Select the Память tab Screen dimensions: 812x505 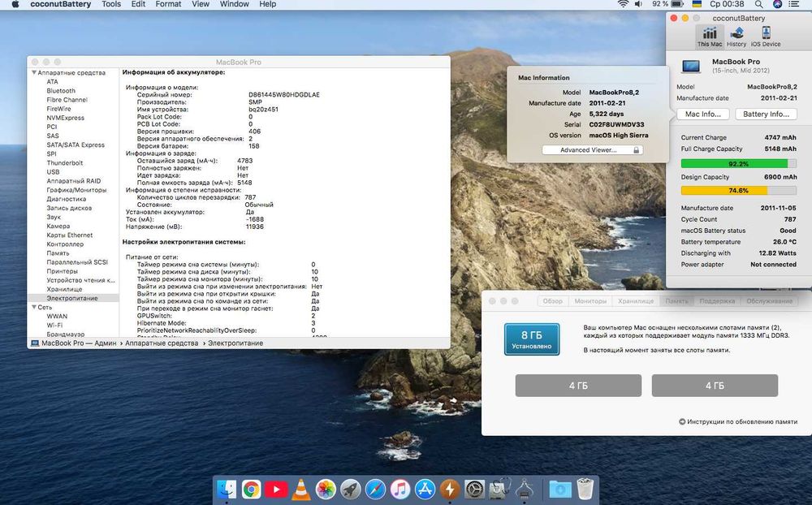[x=677, y=301]
